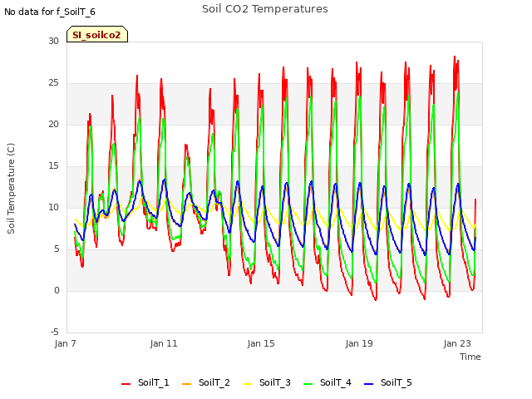Toggle the SoilT_2 legend entry
Screen dimensions: 532x399
206,383
